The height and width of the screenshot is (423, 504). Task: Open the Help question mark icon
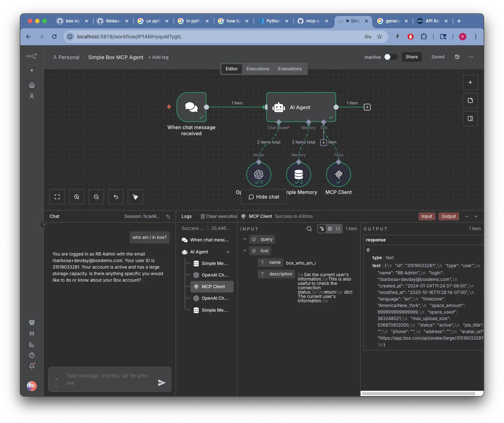coord(32,355)
